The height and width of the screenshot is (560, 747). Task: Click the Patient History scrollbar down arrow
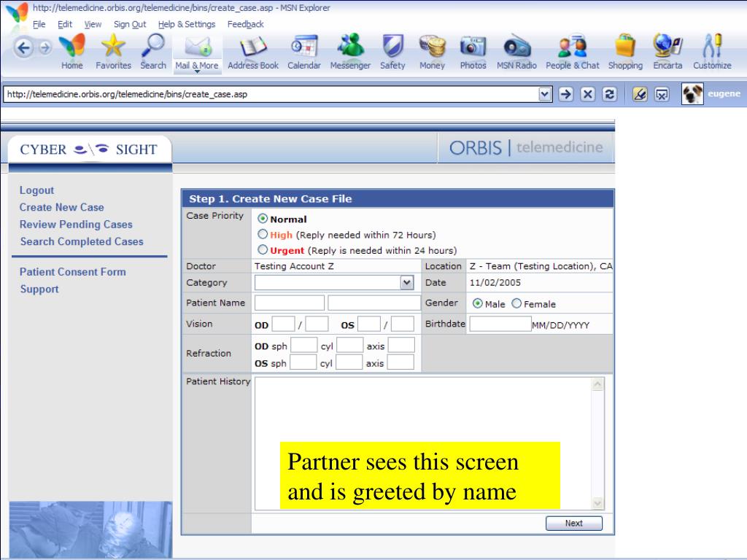(x=598, y=503)
